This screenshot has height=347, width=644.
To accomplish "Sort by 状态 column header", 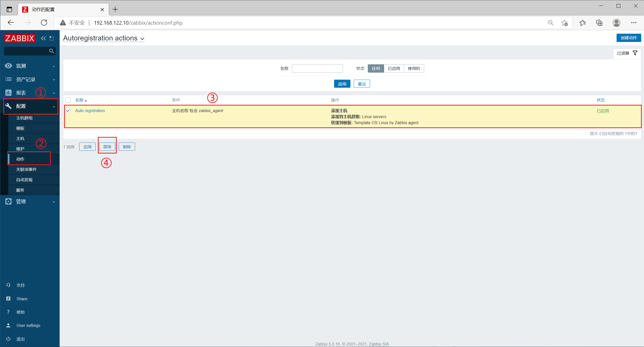I will click(x=601, y=100).
